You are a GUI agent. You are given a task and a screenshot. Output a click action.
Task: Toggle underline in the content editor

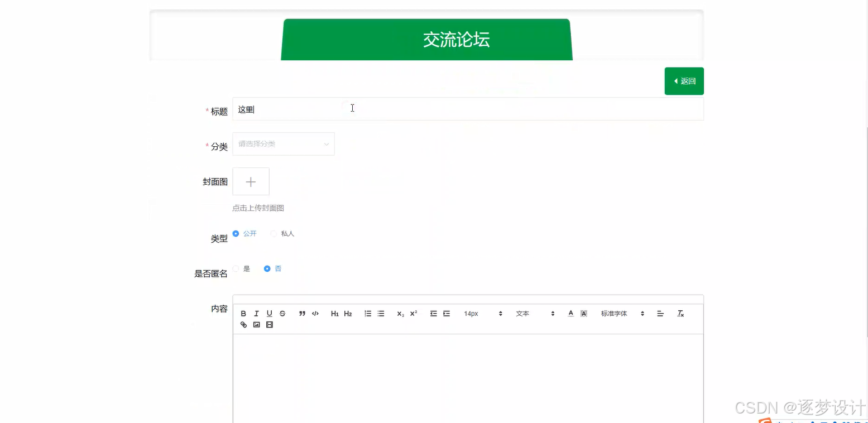pyautogui.click(x=269, y=313)
